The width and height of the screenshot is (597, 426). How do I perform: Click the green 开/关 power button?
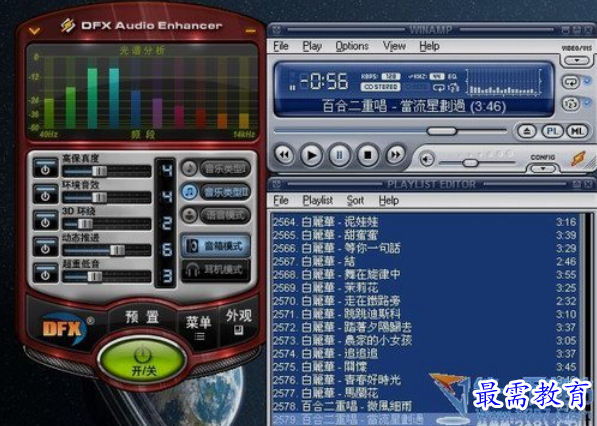pyautogui.click(x=142, y=361)
